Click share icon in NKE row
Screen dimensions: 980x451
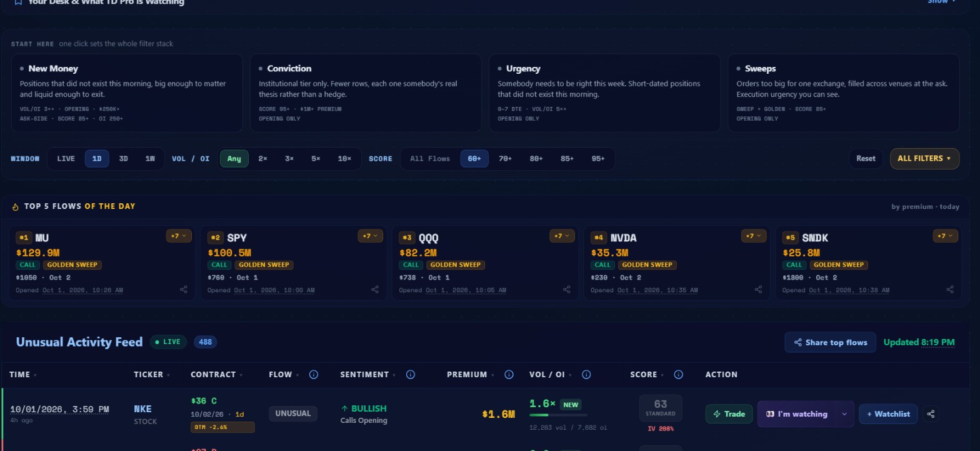[x=931, y=414]
